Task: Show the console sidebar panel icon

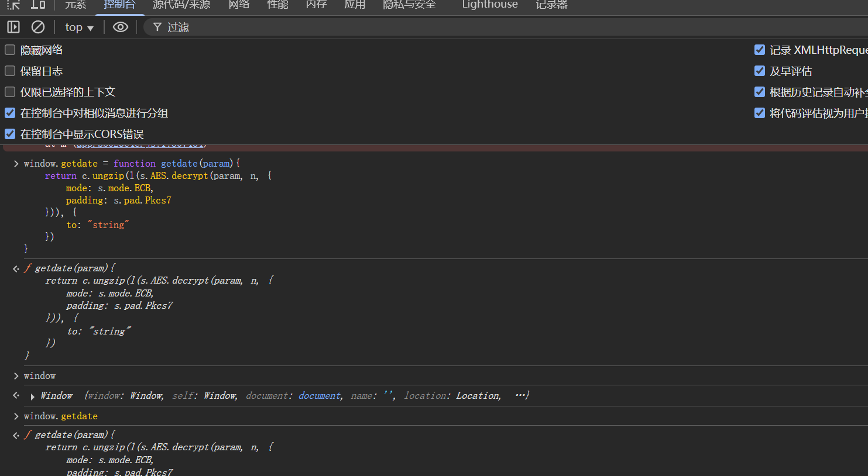Action: coord(13,27)
